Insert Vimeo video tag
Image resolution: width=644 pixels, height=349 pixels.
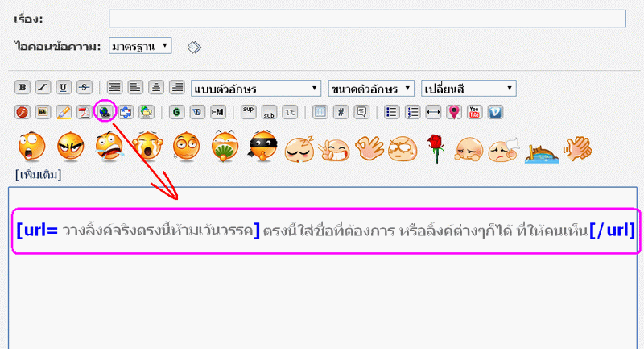click(495, 112)
